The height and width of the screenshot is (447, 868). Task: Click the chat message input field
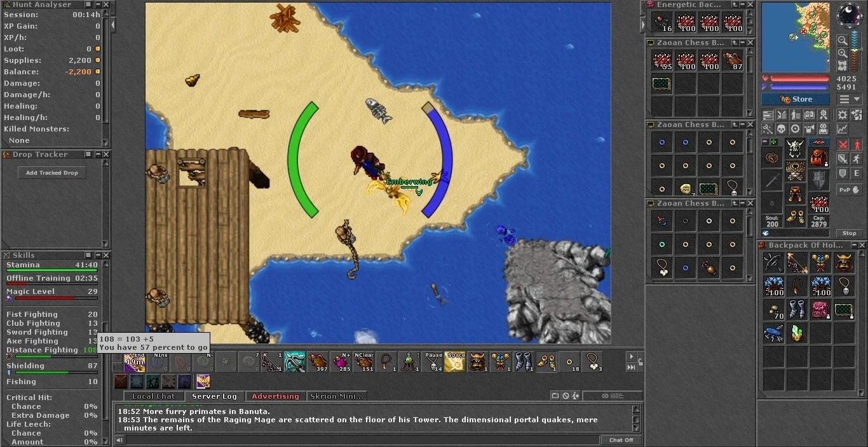click(362, 440)
